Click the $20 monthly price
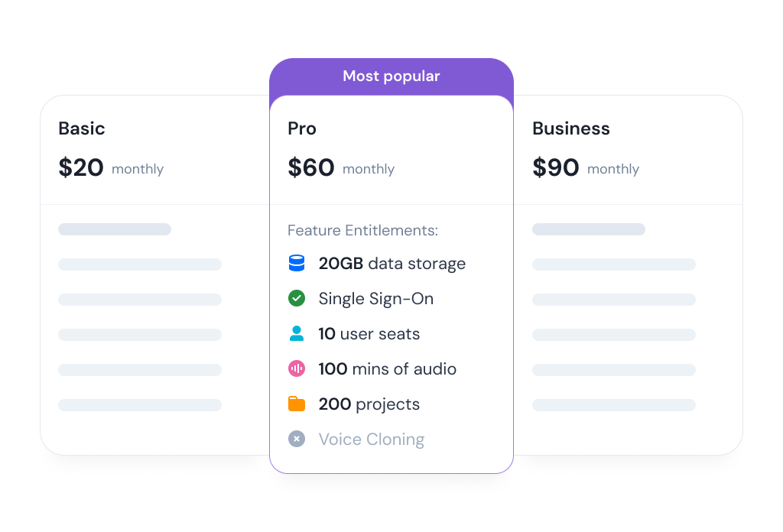Image resolution: width=783 pixels, height=532 pixels. [111, 168]
